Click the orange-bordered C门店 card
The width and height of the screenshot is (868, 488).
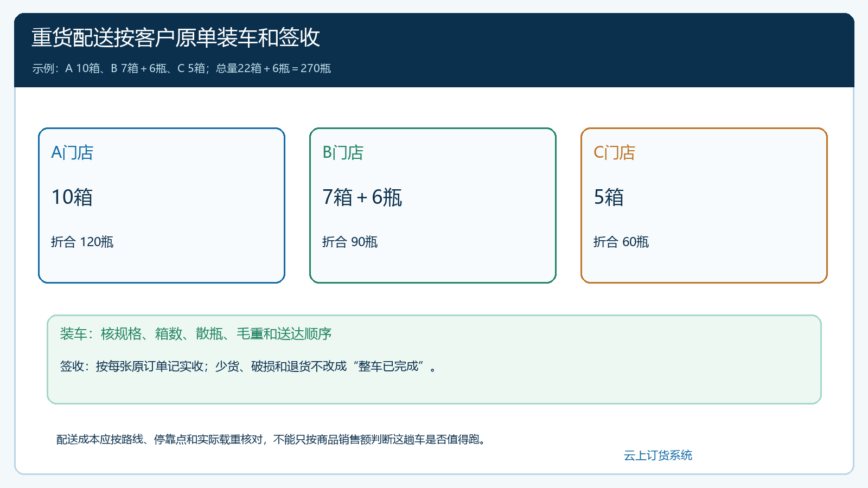click(x=704, y=206)
